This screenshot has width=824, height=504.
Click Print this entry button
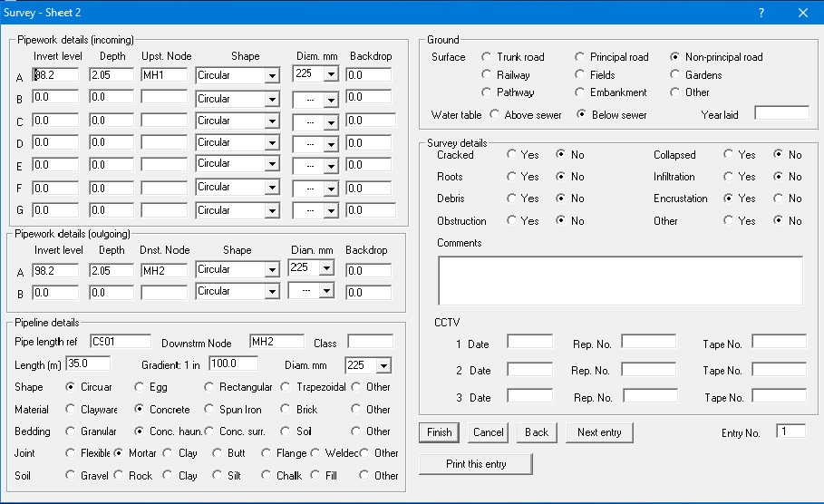476,463
